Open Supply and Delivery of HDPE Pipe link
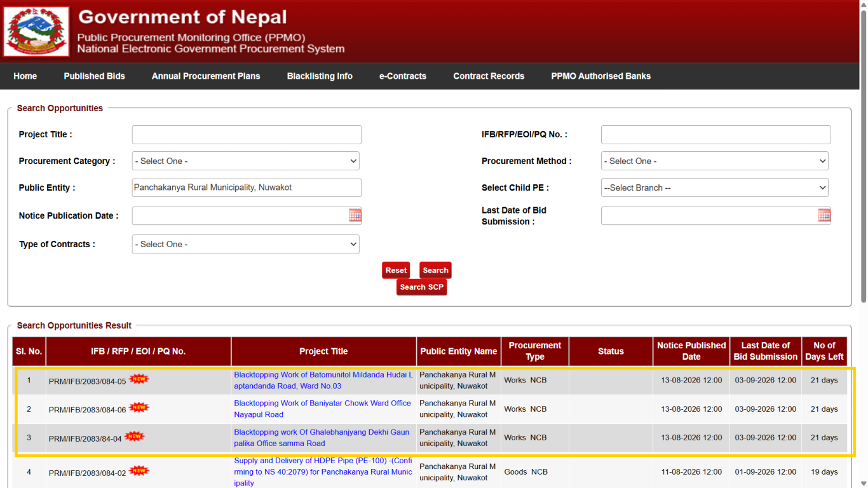 tap(323, 471)
